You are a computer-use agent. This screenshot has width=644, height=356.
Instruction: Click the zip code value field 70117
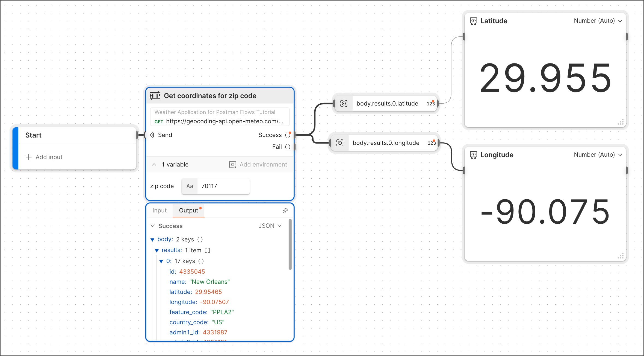click(x=223, y=186)
